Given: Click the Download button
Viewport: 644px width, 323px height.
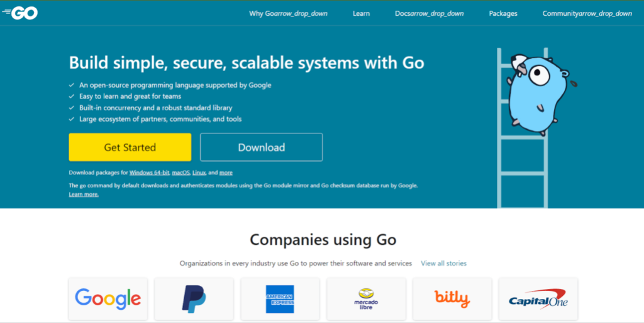Looking at the screenshot, I should [261, 147].
